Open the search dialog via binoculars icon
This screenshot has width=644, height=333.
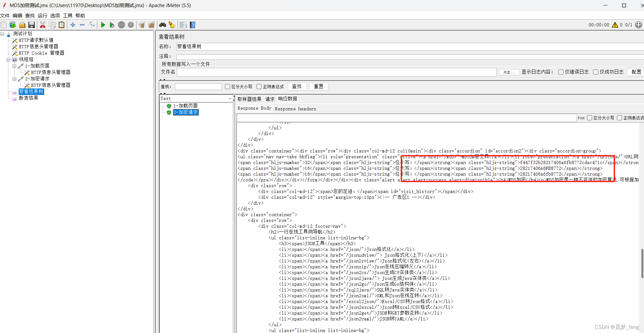(162, 25)
